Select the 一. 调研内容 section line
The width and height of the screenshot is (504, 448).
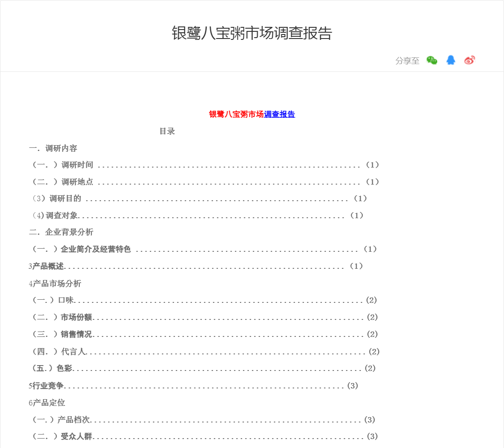53,148
